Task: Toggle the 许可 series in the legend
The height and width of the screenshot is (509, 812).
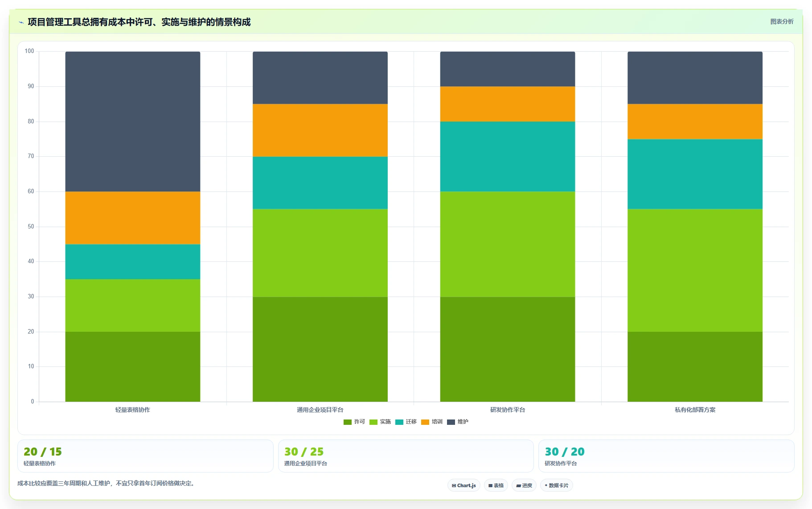Action: (354, 422)
